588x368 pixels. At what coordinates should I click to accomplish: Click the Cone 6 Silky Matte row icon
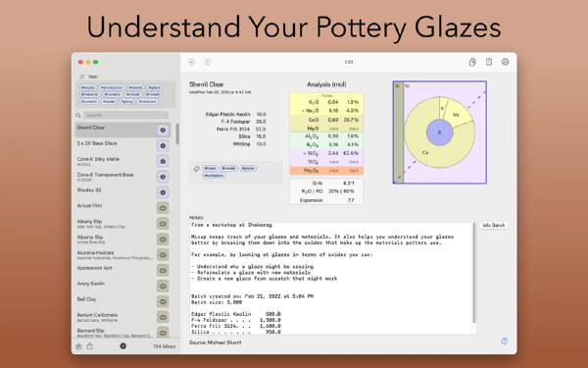coord(163,161)
